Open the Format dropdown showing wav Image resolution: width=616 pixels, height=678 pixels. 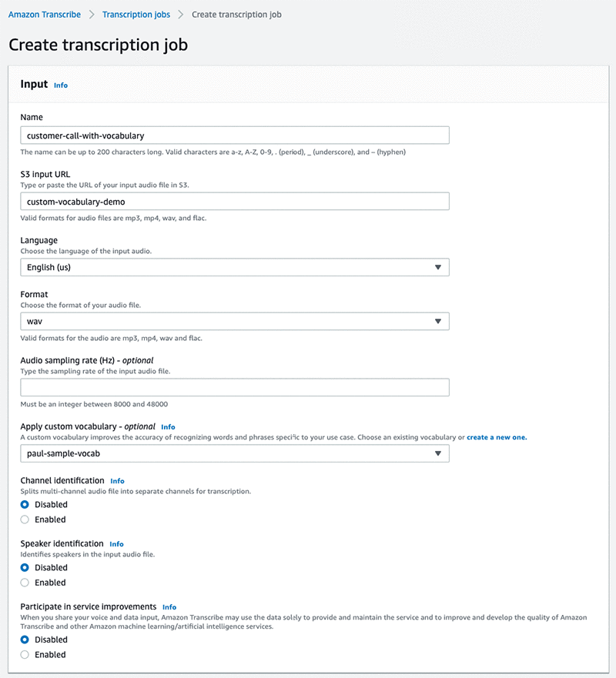click(x=235, y=321)
